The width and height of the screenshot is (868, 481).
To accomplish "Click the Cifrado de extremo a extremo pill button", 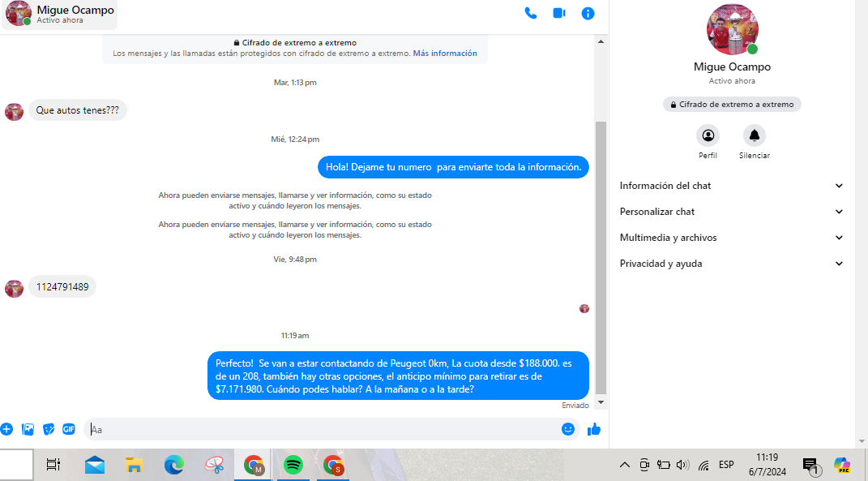I will tap(732, 104).
